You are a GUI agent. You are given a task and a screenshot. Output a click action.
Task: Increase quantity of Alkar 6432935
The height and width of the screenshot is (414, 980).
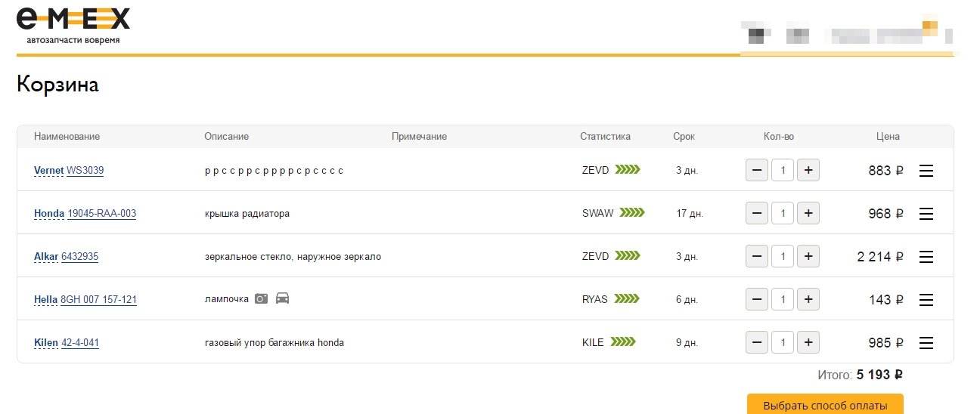coord(808,257)
